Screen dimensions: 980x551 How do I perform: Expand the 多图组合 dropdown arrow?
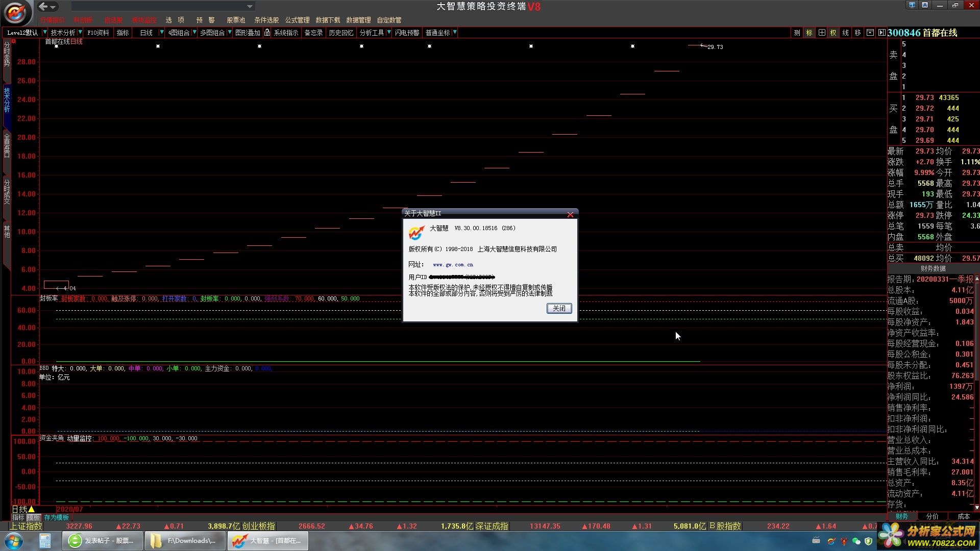pos(230,33)
